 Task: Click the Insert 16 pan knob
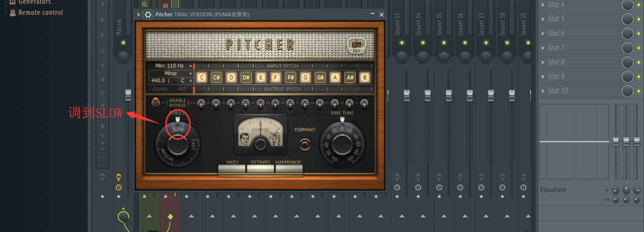[464, 56]
